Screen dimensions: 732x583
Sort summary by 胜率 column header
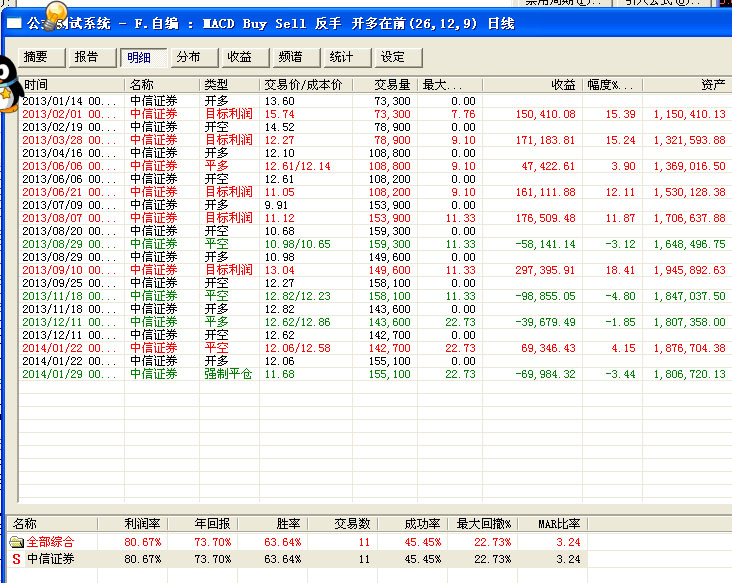[x=273, y=524]
